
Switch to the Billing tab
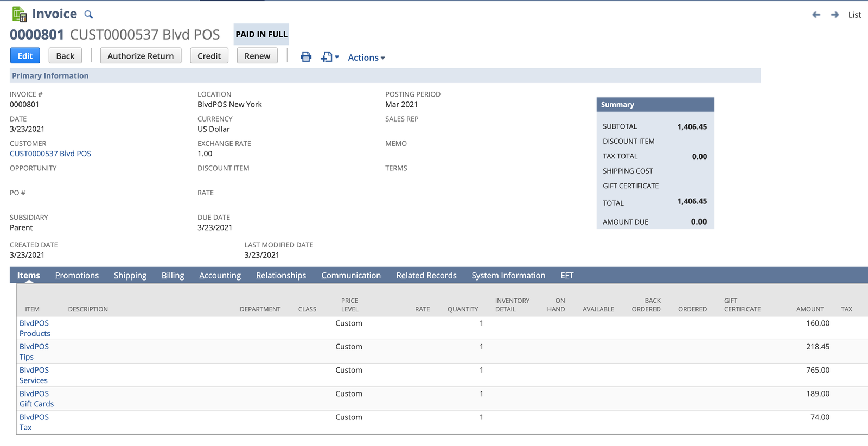click(173, 276)
